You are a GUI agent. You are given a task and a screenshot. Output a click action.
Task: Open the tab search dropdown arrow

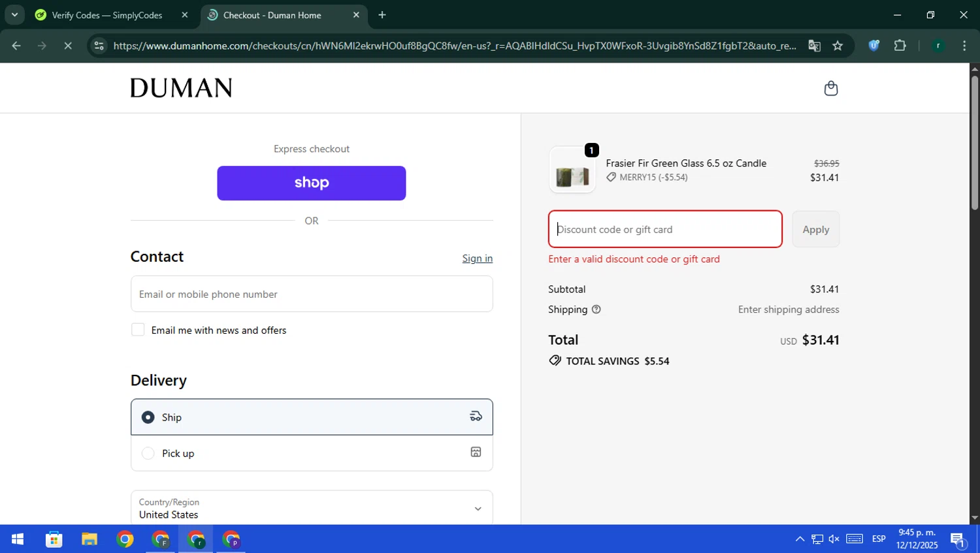click(14, 15)
